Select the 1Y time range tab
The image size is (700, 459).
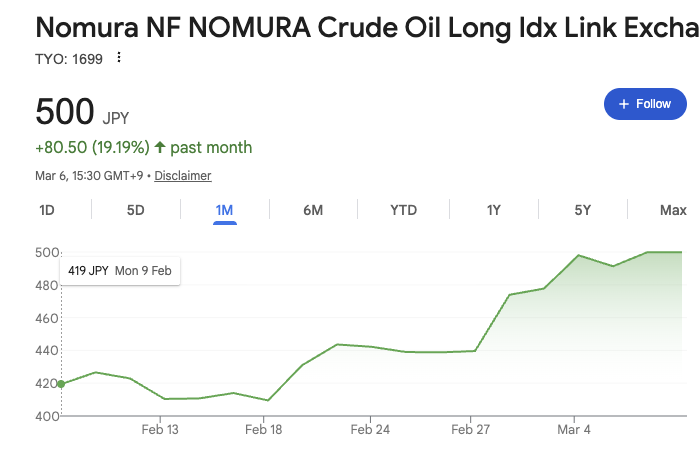tap(493, 210)
